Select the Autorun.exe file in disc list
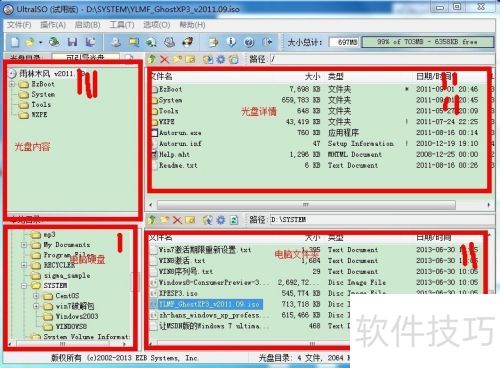 click(x=180, y=133)
